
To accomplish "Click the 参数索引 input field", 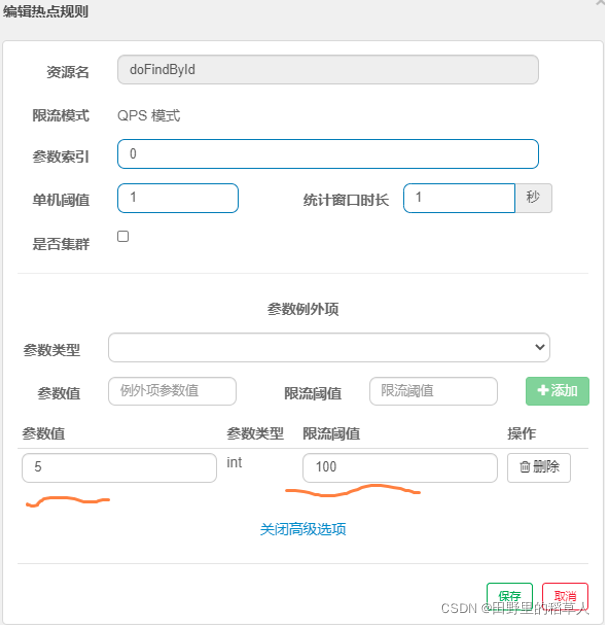I will pos(328,154).
